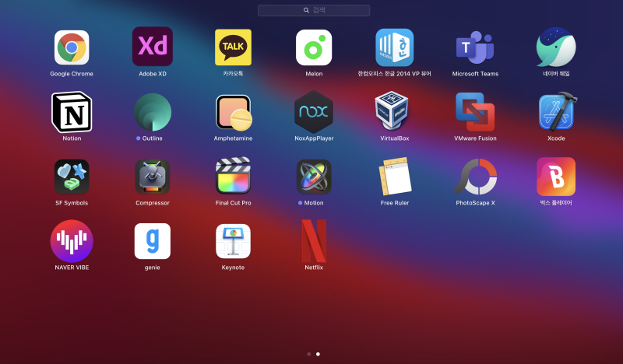
Task: Launch Xcode
Action: point(558,111)
